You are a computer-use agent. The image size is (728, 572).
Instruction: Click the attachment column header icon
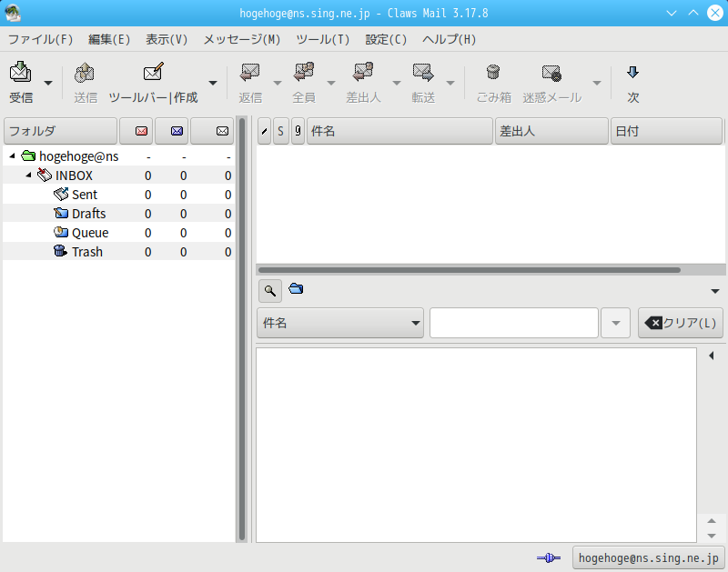[298, 131]
